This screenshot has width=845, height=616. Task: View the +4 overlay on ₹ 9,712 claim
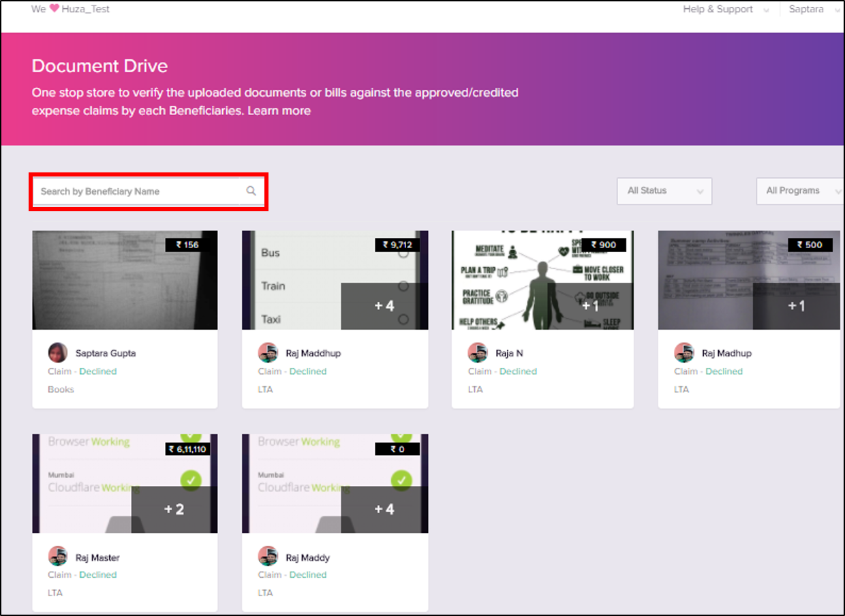[384, 306]
